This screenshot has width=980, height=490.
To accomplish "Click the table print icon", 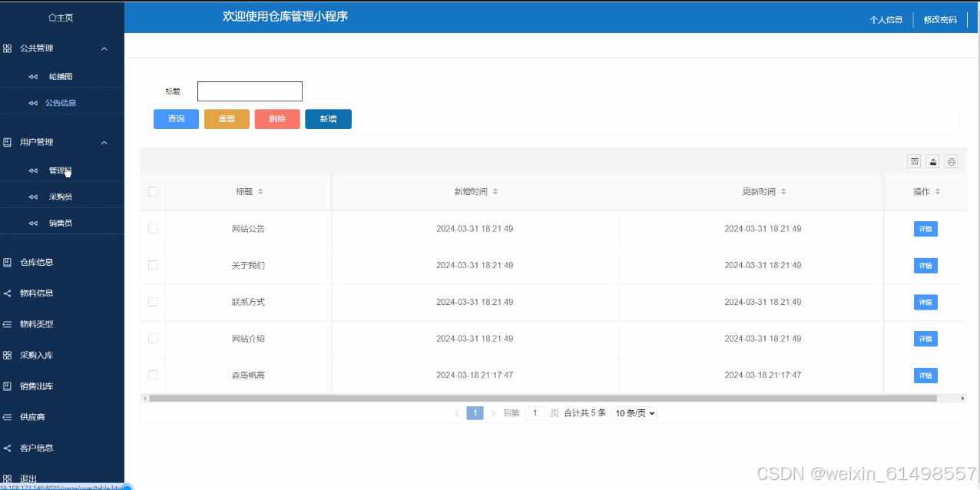I will coord(952,161).
